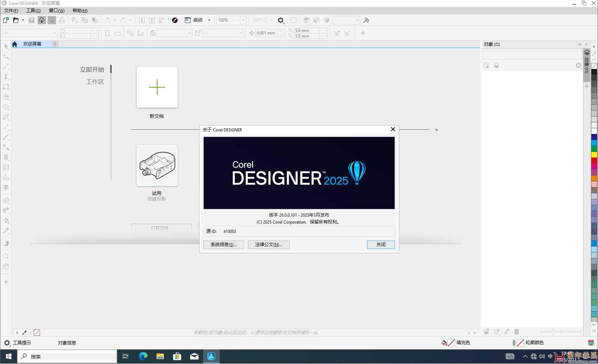Click the Objects docker search field
Image resolution: width=598 pixels, height=364 pixels.
click(x=532, y=55)
